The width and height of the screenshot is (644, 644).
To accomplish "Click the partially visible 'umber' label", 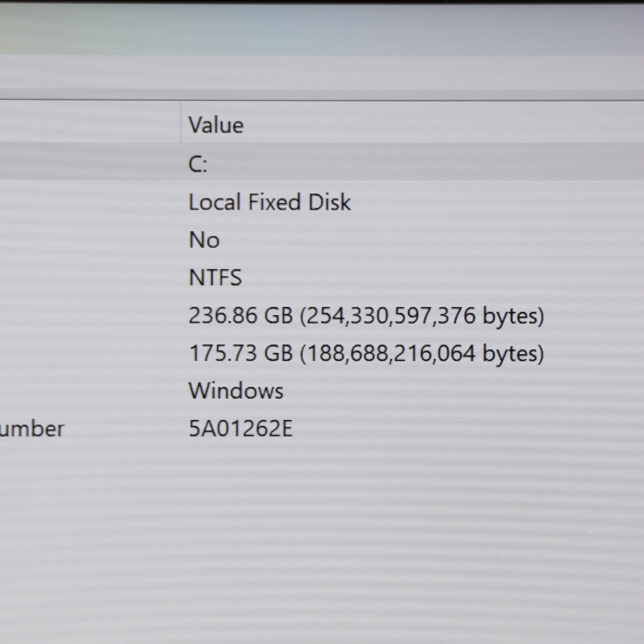I will coord(32,429).
